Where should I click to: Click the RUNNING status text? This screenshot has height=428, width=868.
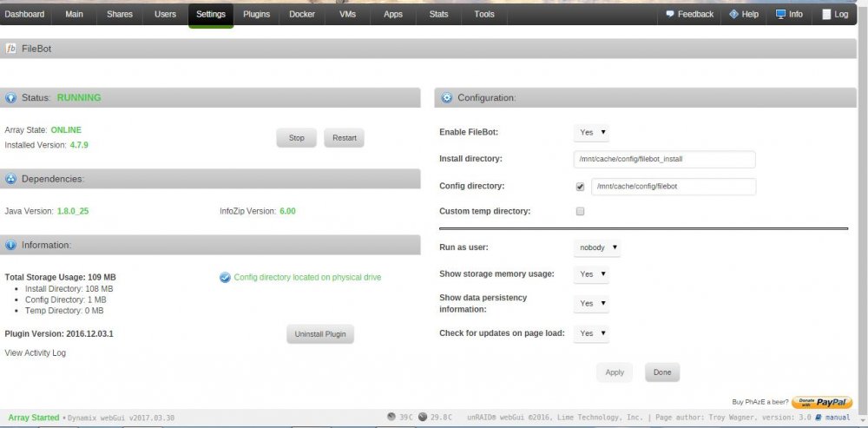pyautogui.click(x=79, y=97)
